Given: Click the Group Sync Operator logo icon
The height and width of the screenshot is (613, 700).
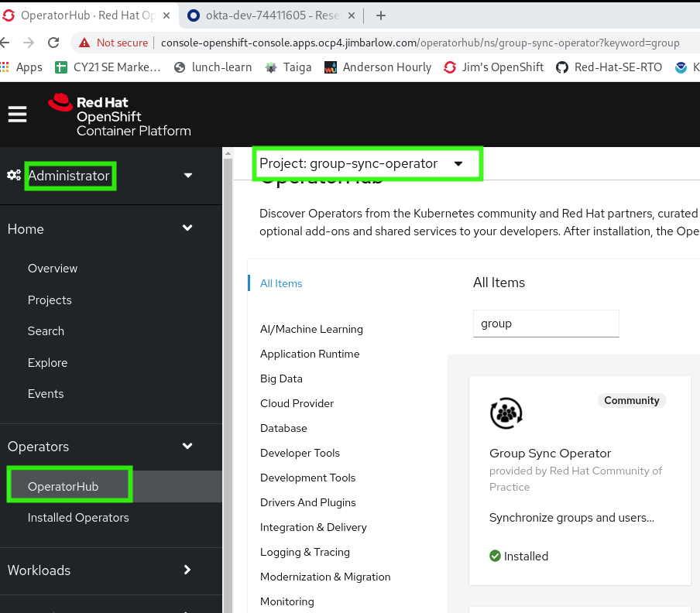Looking at the screenshot, I should tap(506, 413).
